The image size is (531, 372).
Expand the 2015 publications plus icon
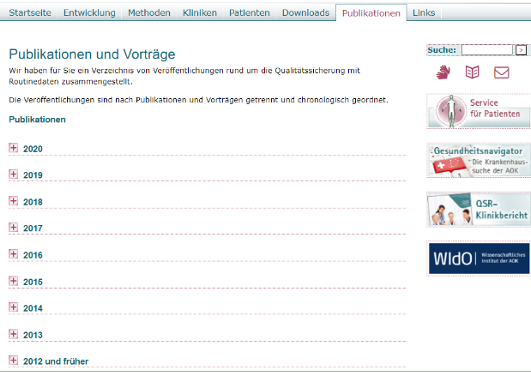[x=13, y=281]
